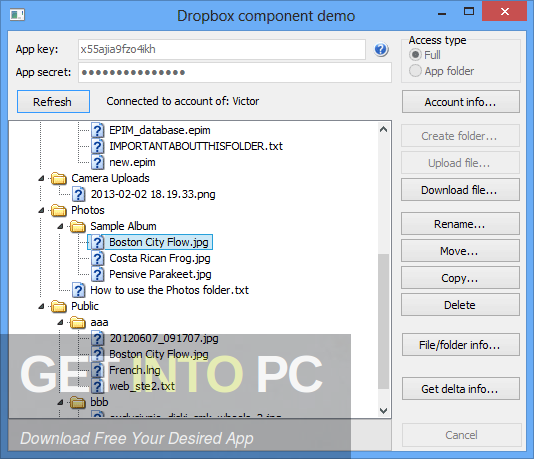Click the file tree's vertical scrollbar thumb
The width and height of the screenshot is (534, 459).
point(383,321)
